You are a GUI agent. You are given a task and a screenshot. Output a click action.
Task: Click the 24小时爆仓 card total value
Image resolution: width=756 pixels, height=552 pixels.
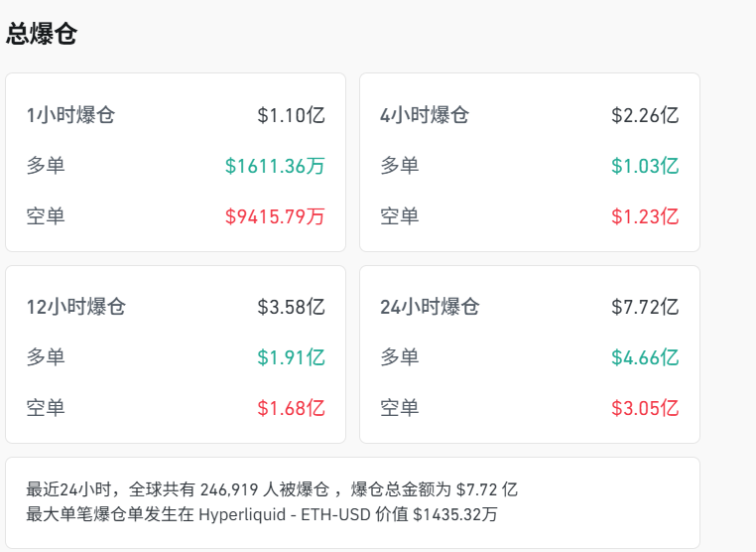click(645, 307)
